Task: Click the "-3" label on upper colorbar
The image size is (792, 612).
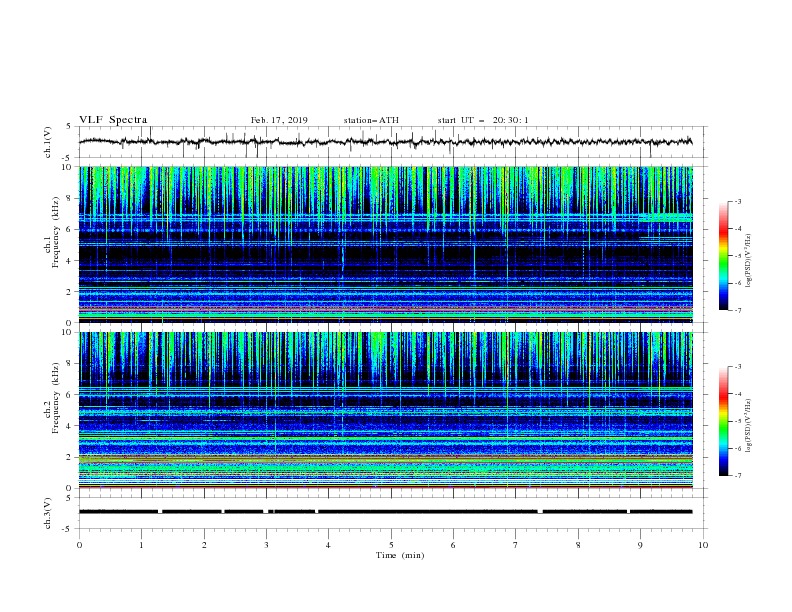Action: click(738, 201)
